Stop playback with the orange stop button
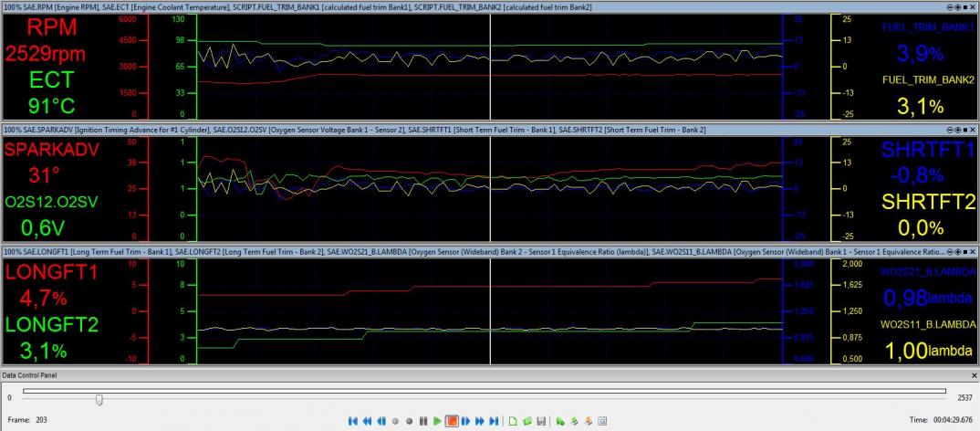980x431 pixels. click(x=452, y=421)
